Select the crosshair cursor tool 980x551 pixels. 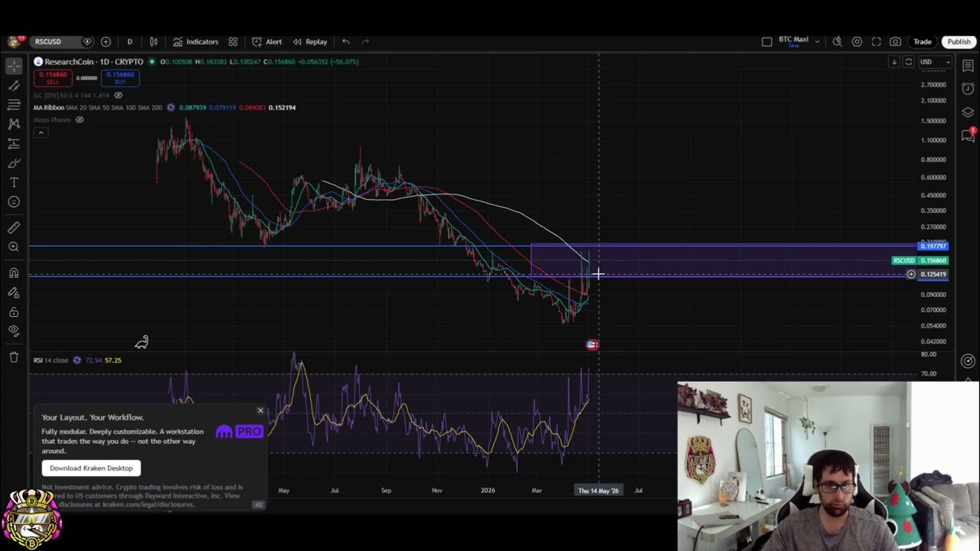[14, 67]
